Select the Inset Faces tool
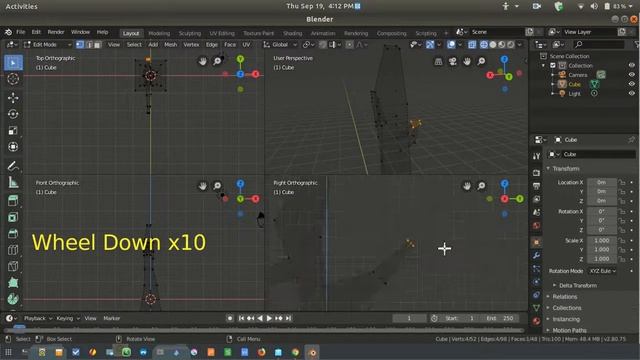 13,217
